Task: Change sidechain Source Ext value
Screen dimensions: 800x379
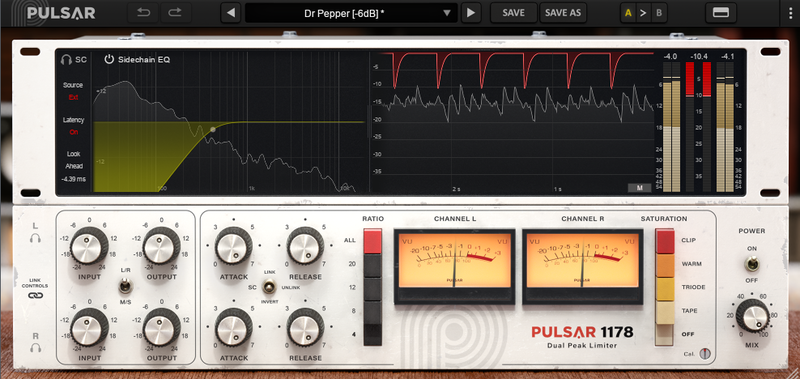Action: (73, 97)
